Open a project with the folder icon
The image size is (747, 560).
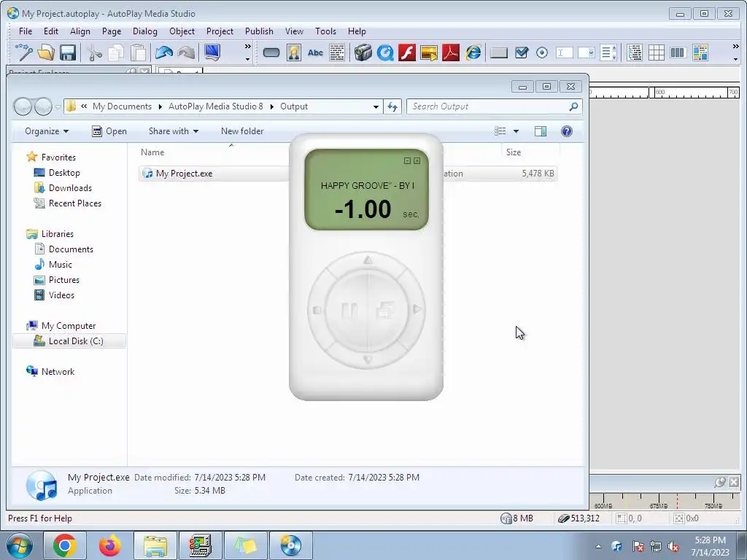(46, 52)
